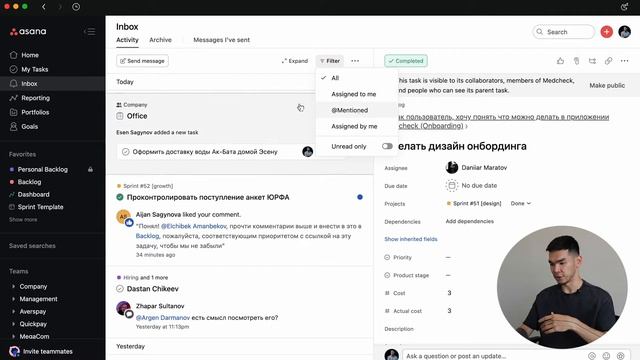Click the Asana logo
Screen dimensions: 640x360
(28, 31)
